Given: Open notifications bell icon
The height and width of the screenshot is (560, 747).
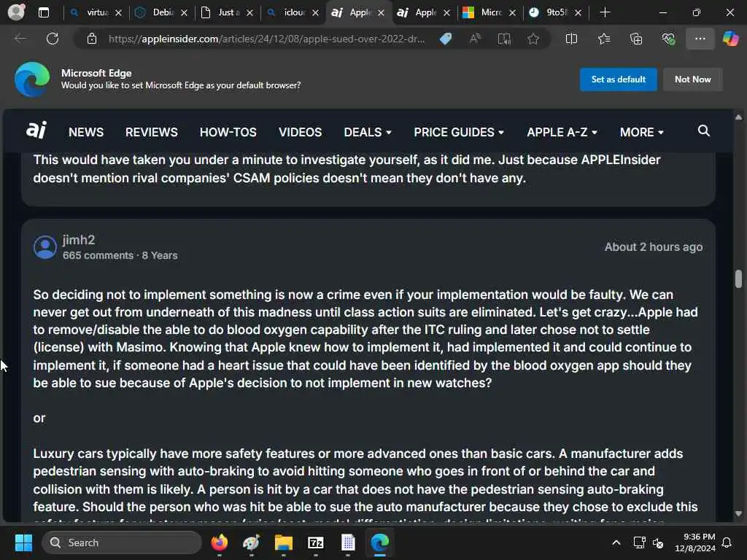Looking at the screenshot, I should pyautogui.click(x=727, y=542).
